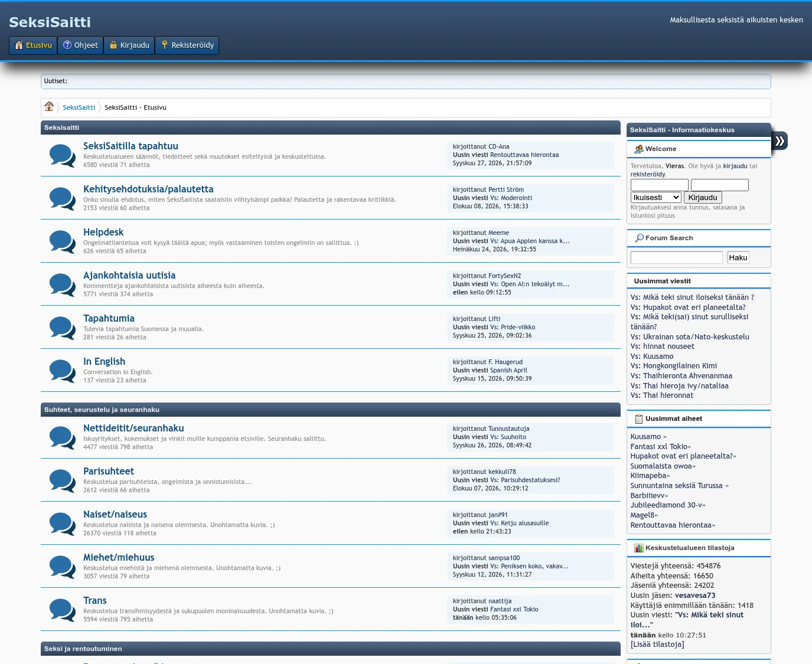Image resolution: width=812 pixels, height=664 pixels.
Task: Click the magnifier icon beside Forum Search
Action: pyautogui.click(x=639, y=238)
